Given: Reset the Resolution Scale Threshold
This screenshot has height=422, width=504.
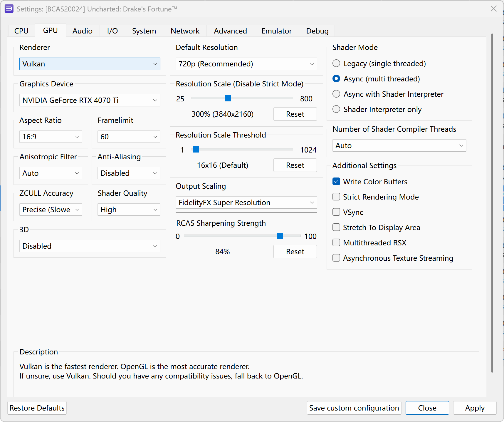Looking at the screenshot, I should pyautogui.click(x=295, y=165).
